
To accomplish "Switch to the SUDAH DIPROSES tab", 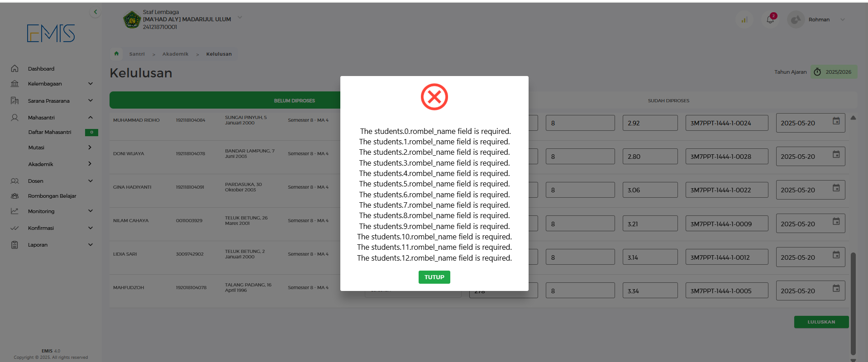I will coord(668,100).
